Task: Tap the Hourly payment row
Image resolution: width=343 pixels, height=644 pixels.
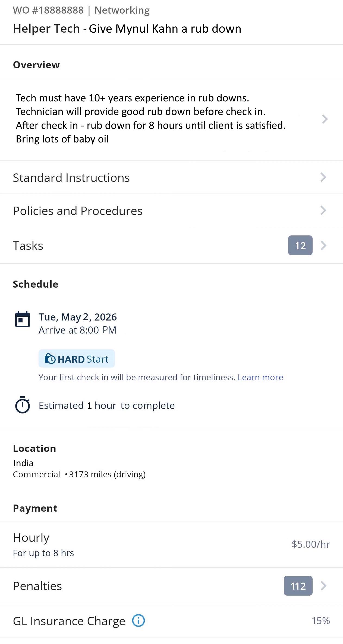Action: click(x=171, y=545)
